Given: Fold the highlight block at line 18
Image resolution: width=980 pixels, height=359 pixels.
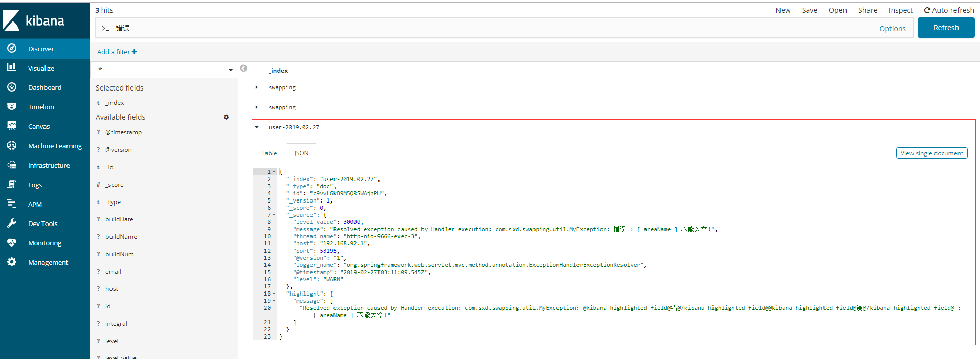Looking at the screenshot, I should (x=274, y=294).
